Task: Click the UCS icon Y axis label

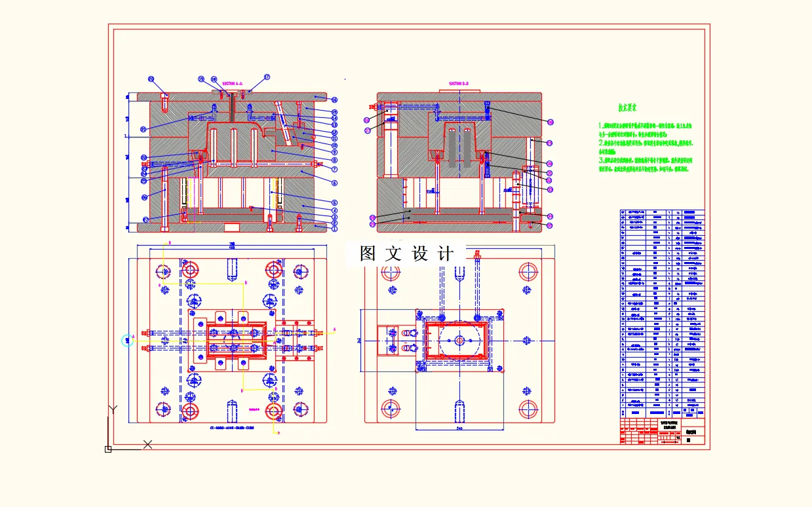Action: [x=113, y=409]
